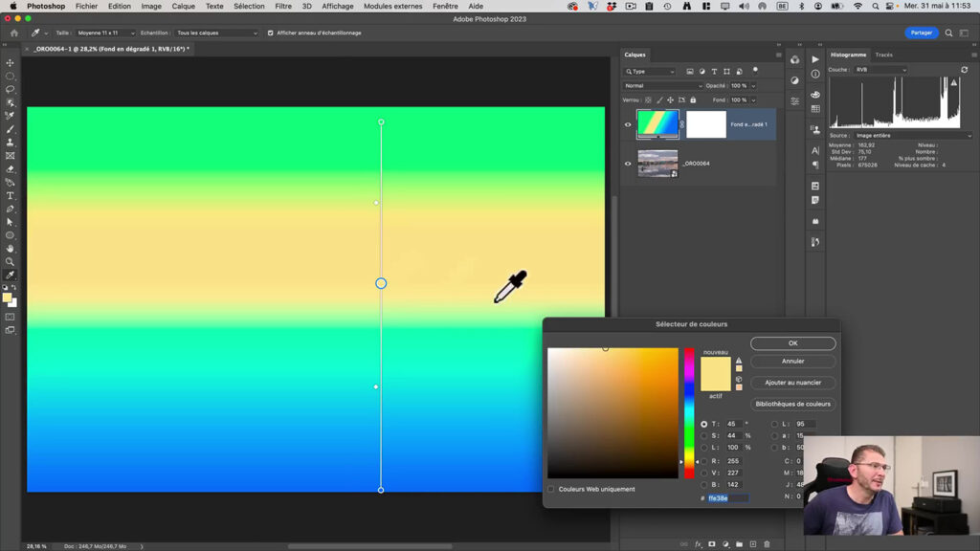
Task: Open Bibliothèques de couleurs
Action: coord(792,404)
